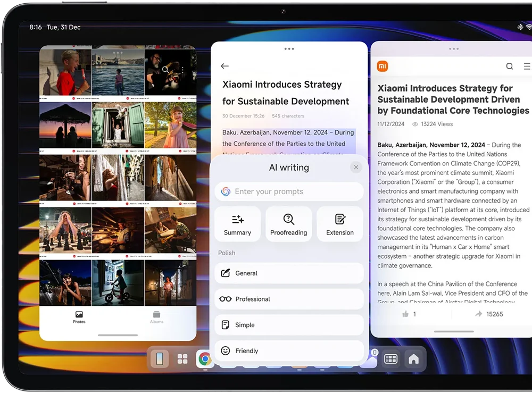Image resolution: width=532 pixels, height=393 pixels.
Task: Select the Friendly polish style
Action: click(289, 350)
